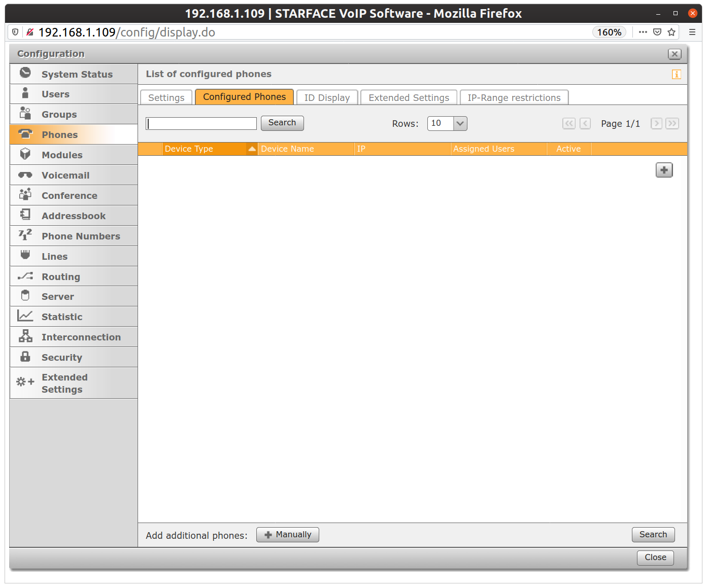Sort by Active column header

(568, 149)
